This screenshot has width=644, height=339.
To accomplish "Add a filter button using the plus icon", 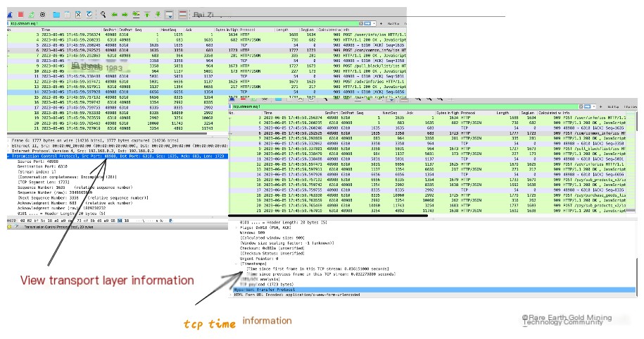I will click(x=381, y=23).
